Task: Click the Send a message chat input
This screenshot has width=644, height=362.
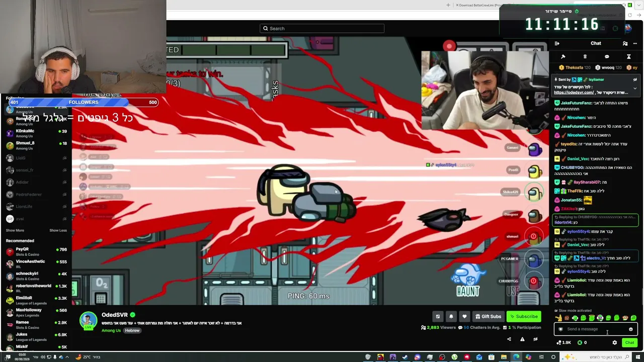Action: pyautogui.click(x=596, y=329)
